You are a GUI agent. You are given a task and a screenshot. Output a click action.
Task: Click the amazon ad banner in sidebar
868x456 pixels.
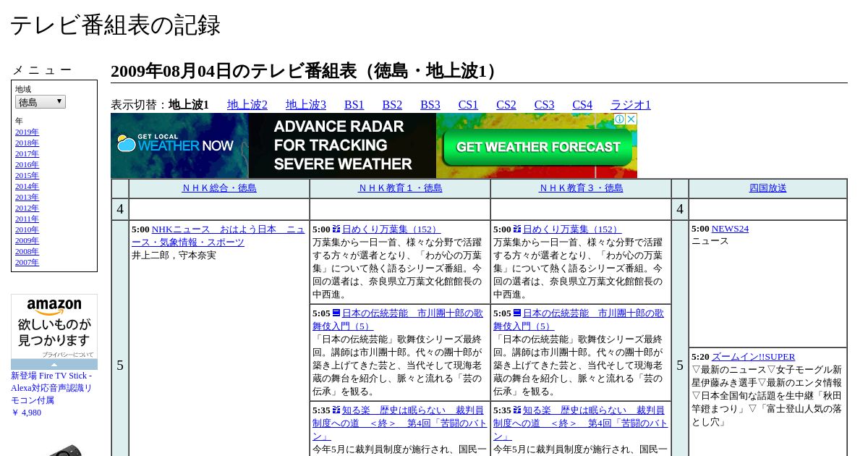[54, 326]
